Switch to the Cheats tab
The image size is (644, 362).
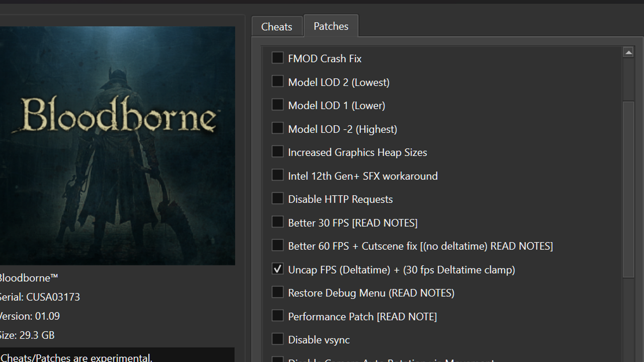click(x=277, y=27)
